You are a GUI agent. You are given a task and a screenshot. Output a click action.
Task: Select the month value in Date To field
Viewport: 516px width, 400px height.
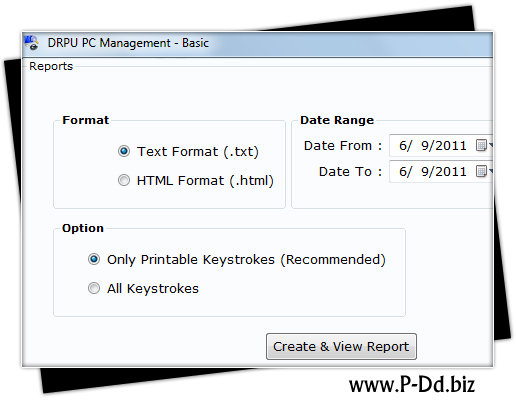(405, 172)
